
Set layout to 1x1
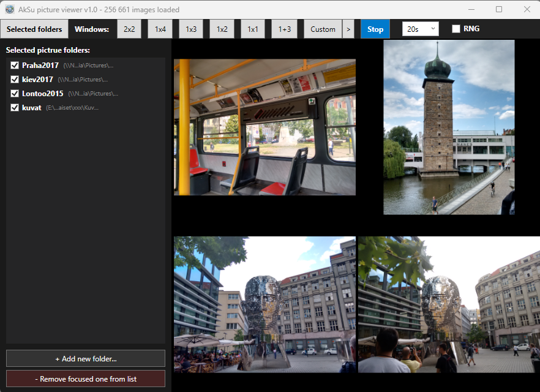point(253,29)
